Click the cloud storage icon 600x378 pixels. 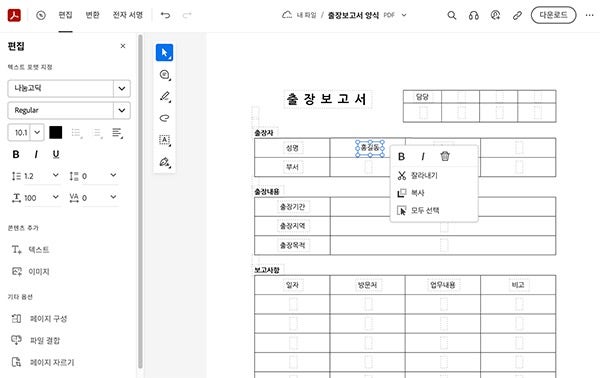[287, 15]
